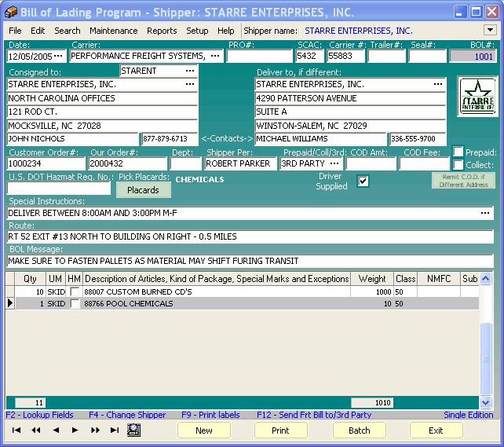504x447 pixels.
Task: Click the BOL# field showing 1001
Action: [x=473, y=57]
